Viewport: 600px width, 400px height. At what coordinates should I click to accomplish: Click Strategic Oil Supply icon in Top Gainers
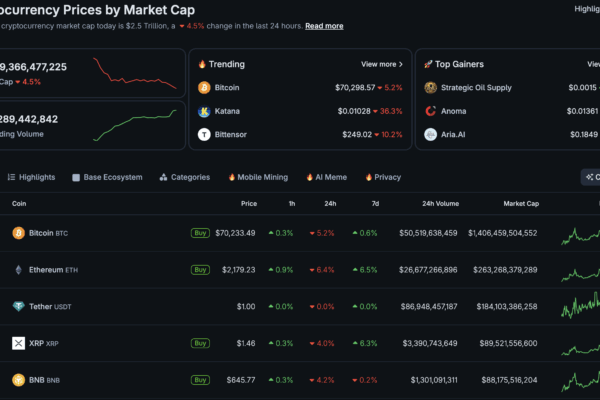click(430, 88)
